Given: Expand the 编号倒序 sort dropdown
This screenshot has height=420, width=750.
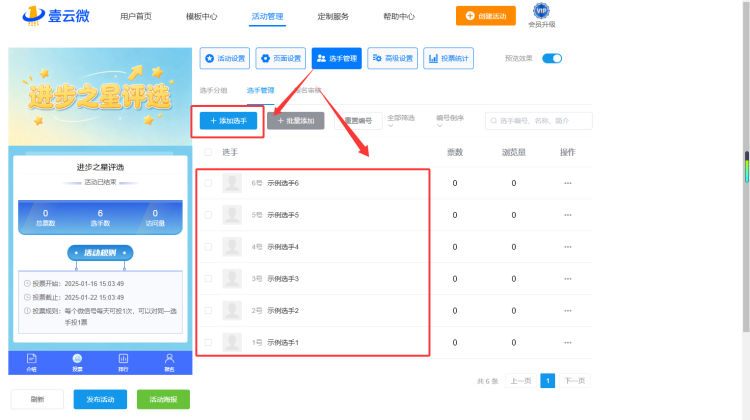Looking at the screenshot, I should (x=450, y=121).
